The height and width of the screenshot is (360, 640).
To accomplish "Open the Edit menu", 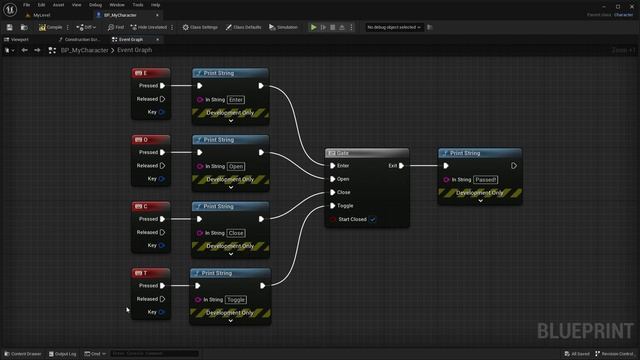I will pos(41,5).
